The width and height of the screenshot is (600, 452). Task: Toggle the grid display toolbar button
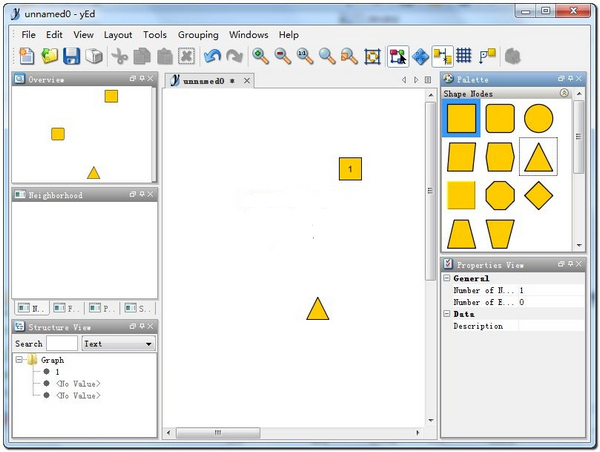464,57
